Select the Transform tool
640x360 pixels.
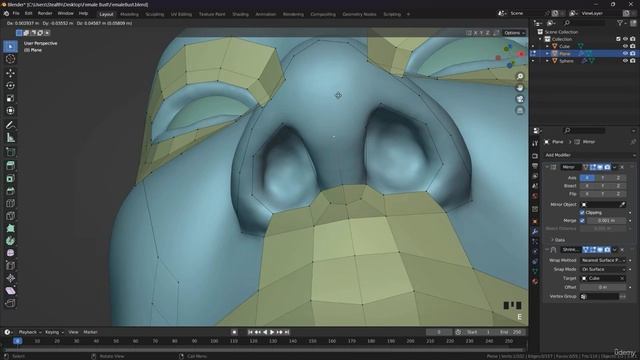[10, 111]
